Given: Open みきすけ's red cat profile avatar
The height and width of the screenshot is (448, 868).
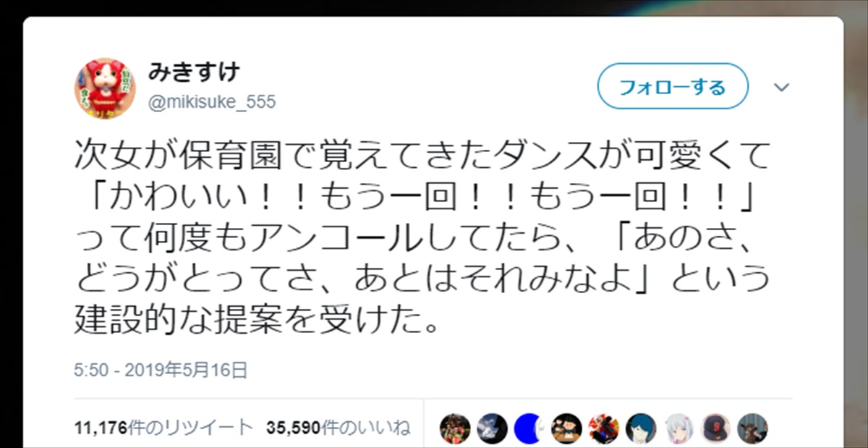Looking at the screenshot, I should (104, 89).
